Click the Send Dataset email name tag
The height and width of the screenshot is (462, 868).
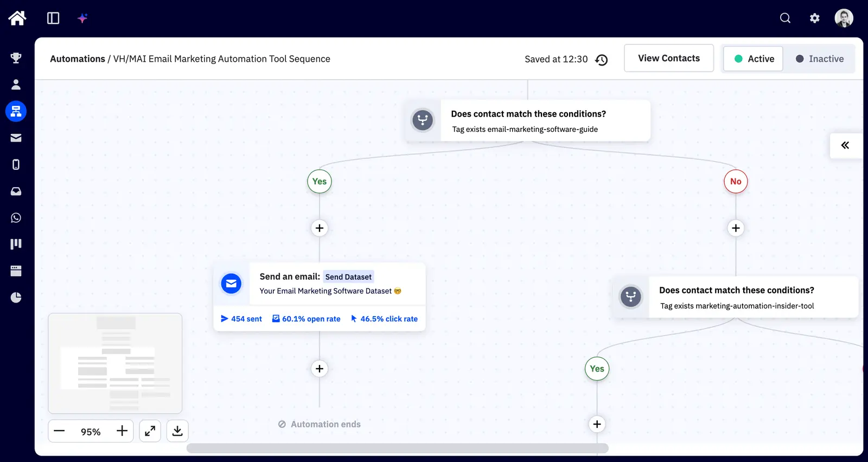(x=348, y=277)
